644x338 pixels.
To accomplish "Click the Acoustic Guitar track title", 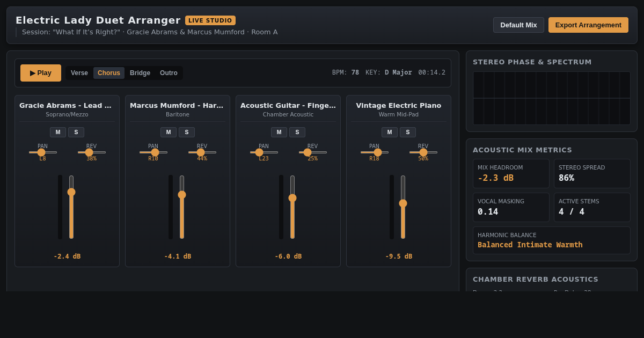I will (x=288, y=105).
